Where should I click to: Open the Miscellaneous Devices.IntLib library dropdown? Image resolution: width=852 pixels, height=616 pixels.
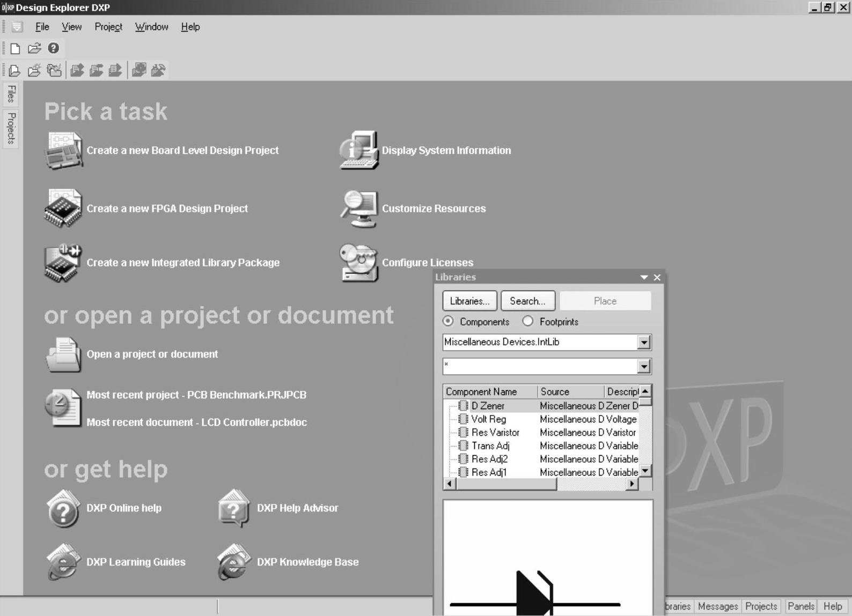[644, 342]
